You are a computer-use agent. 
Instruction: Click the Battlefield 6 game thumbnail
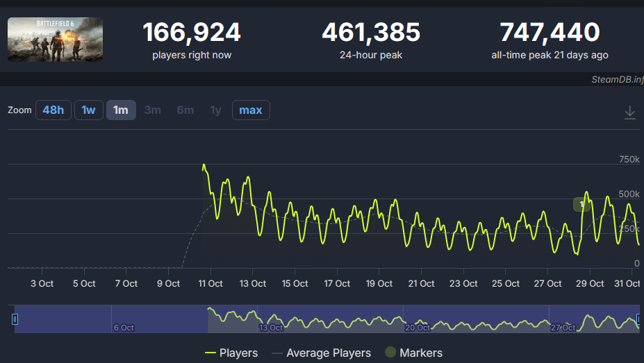(55, 40)
